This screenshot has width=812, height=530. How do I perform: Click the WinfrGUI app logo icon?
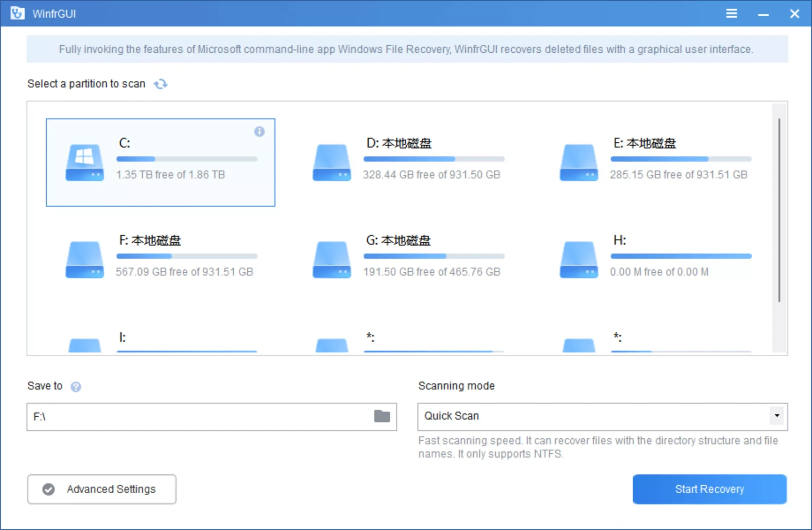pos(17,14)
